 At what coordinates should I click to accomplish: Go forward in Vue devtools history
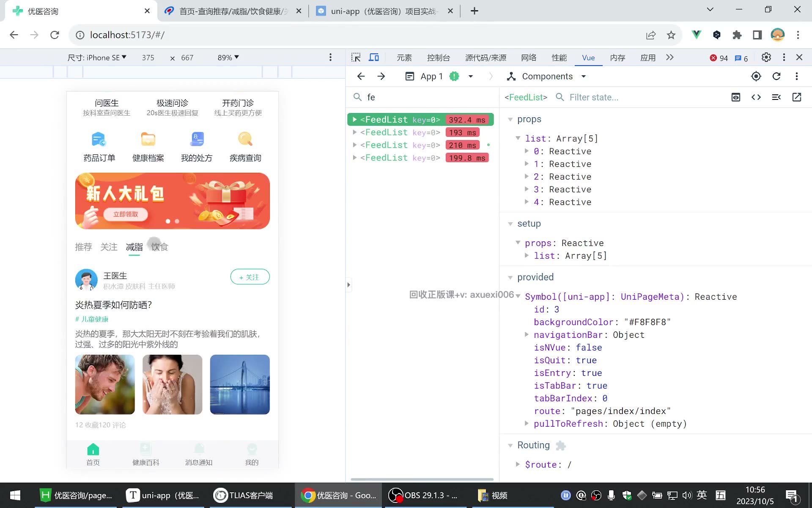coord(381,76)
